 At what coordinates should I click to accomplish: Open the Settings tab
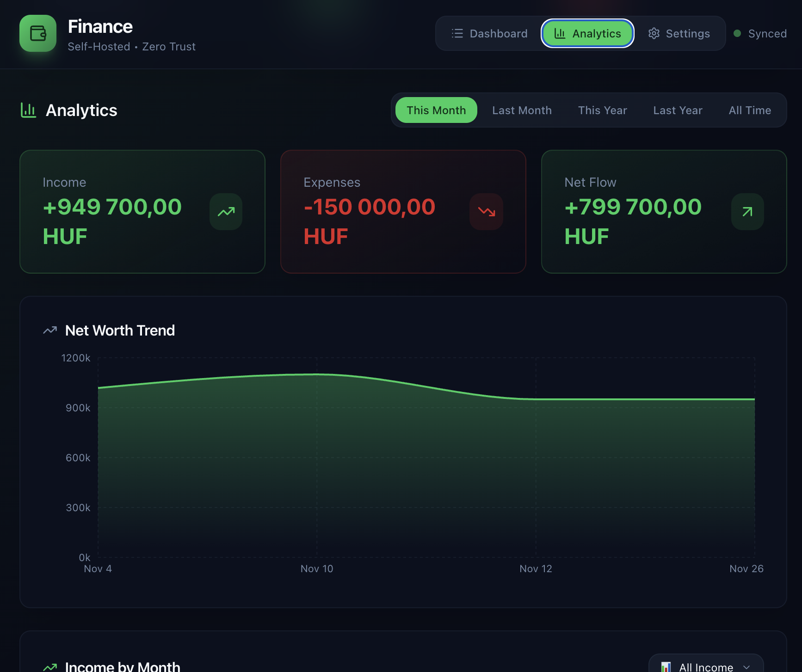[679, 34]
